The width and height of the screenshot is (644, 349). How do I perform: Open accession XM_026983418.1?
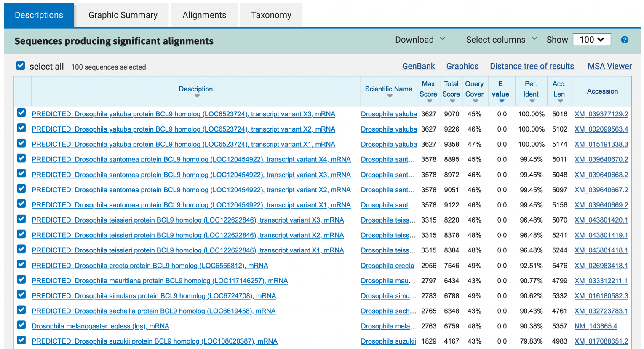pos(601,266)
